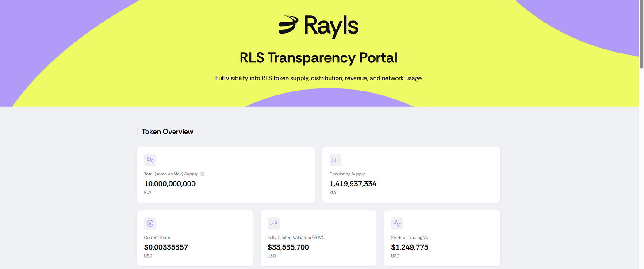Click the USD unit under FDV
644x269 pixels.
tap(272, 256)
